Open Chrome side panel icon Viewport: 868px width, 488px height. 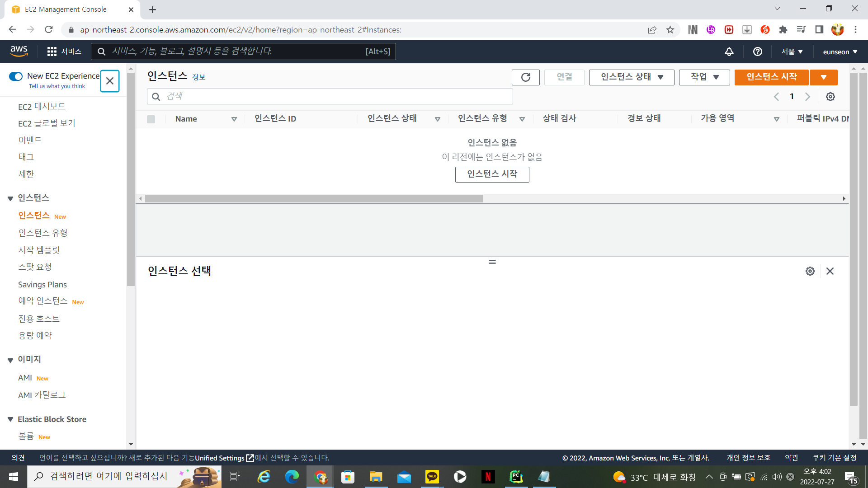(x=819, y=30)
